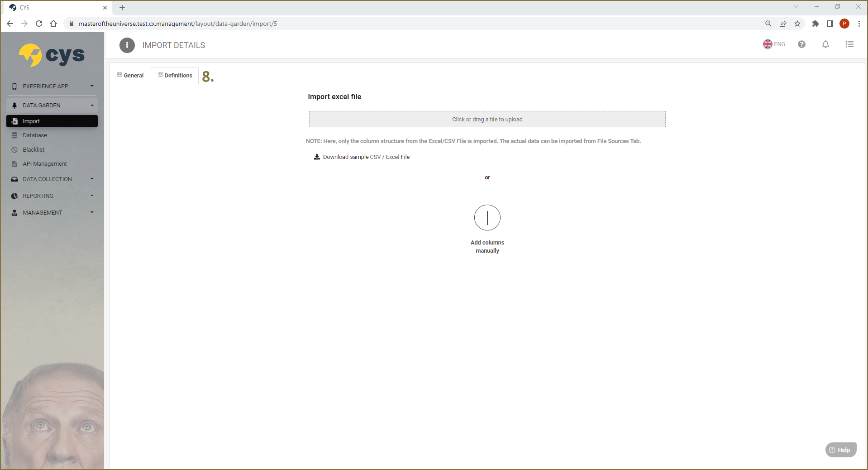The width and height of the screenshot is (868, 470).
Task: Open the tab search chevron
Action: pos(796,6)
